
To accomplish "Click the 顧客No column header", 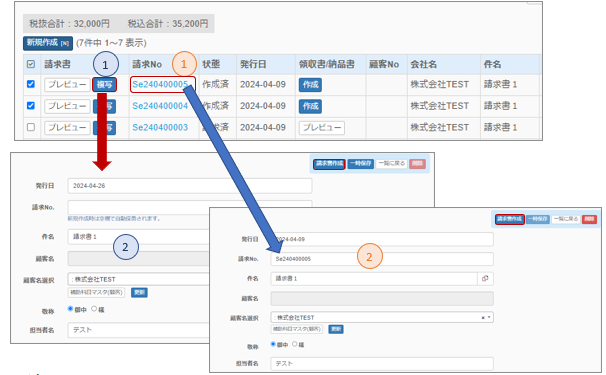I will (384, 64).
